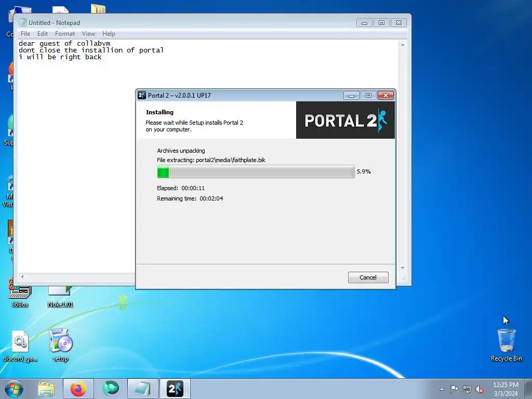Click the Portal 2 installer progress bar

(256, 171)
